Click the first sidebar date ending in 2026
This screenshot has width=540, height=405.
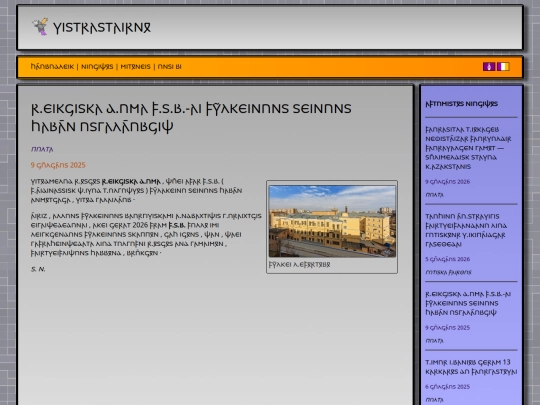(x=447, y=182)
